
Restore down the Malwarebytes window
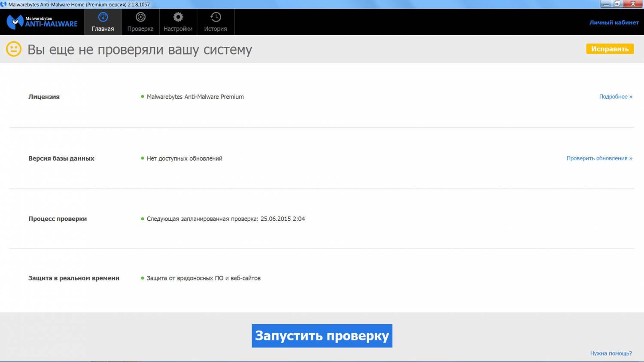617,4
